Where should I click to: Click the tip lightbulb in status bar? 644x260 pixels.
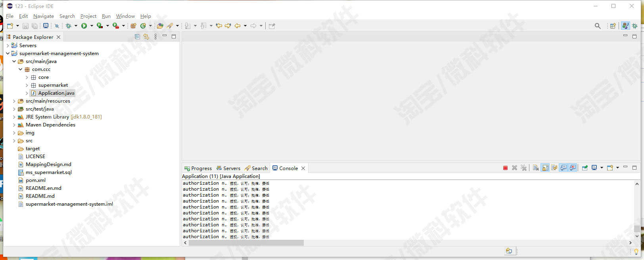636,251
